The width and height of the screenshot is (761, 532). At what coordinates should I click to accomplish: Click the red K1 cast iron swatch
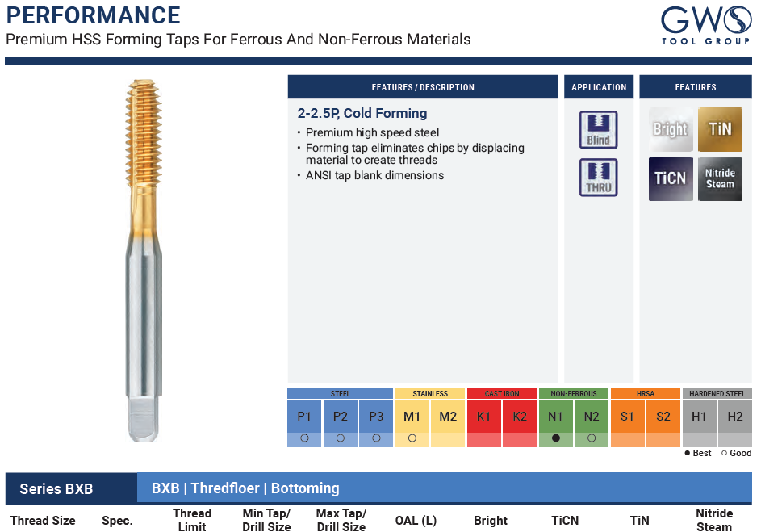tap(483, 417)
